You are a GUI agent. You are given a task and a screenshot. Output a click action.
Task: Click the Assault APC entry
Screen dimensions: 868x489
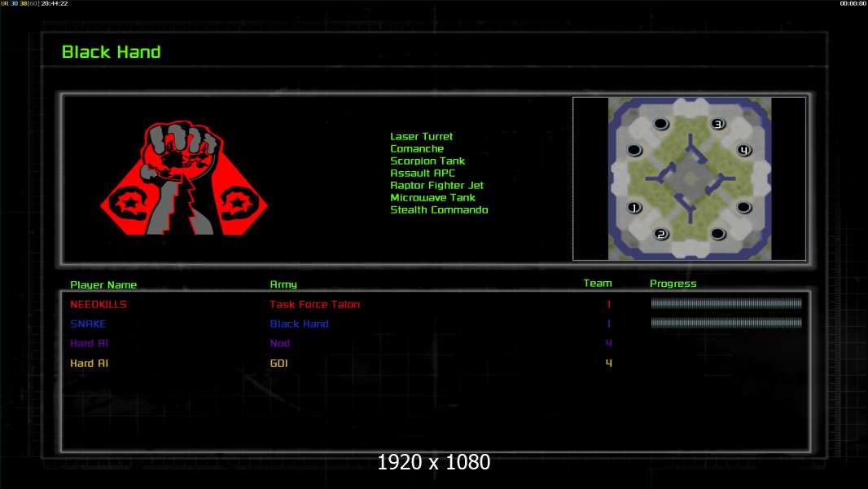pos(423,173)
